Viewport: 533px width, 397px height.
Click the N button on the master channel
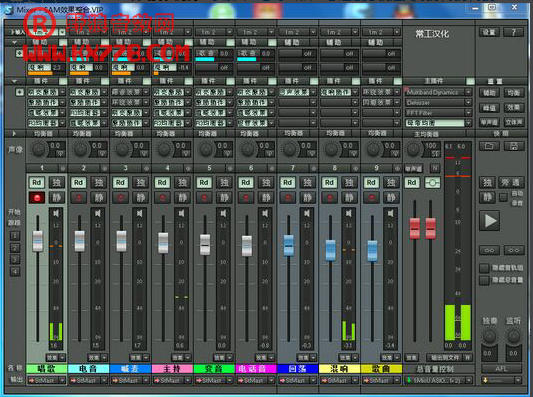click(x=434, y=168)
